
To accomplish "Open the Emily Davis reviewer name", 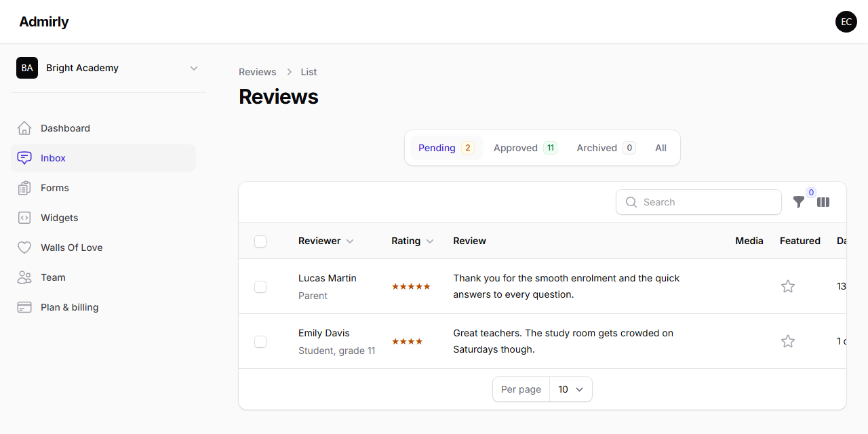I will (324, 333).
